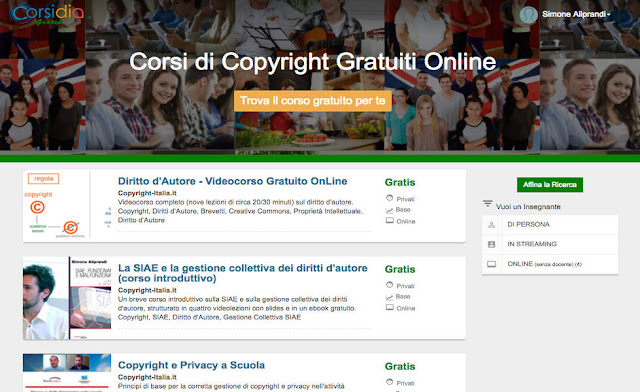Click the Diritto d'Autore course description text
Image resolution: width=640 pixels, height=392 pixels.
coord(240,211)
